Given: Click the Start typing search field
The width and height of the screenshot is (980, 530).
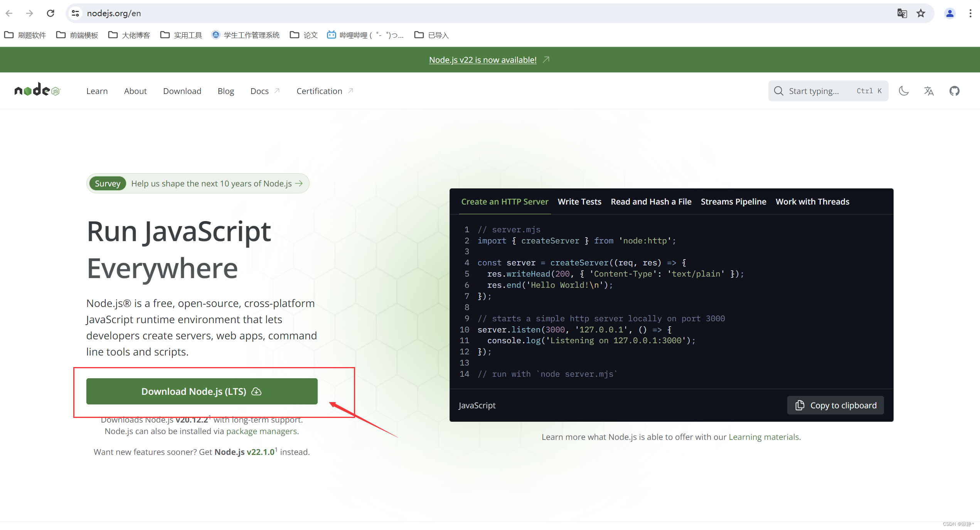Looking at the screenshot, I should pos(828,91).
